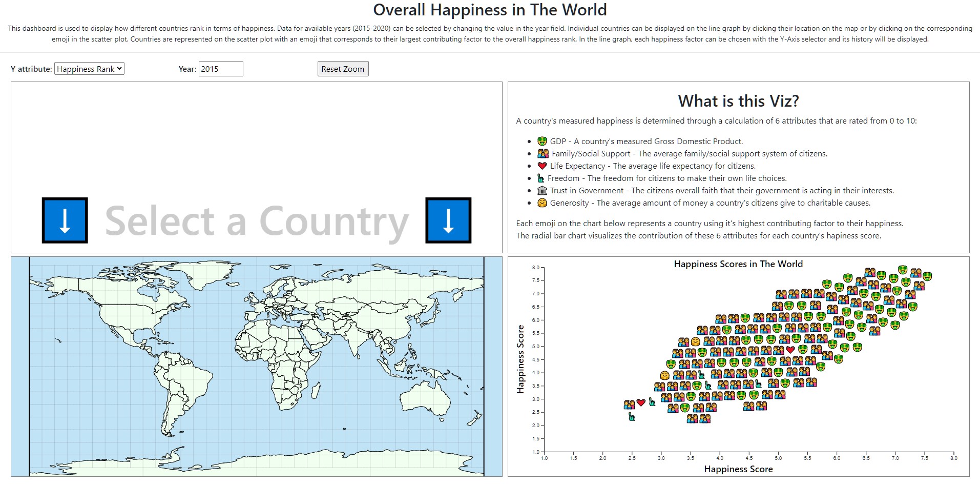Open the Y attribute dropdown
The width and height of the screenshot is (980, 484).
coord(89,68)
